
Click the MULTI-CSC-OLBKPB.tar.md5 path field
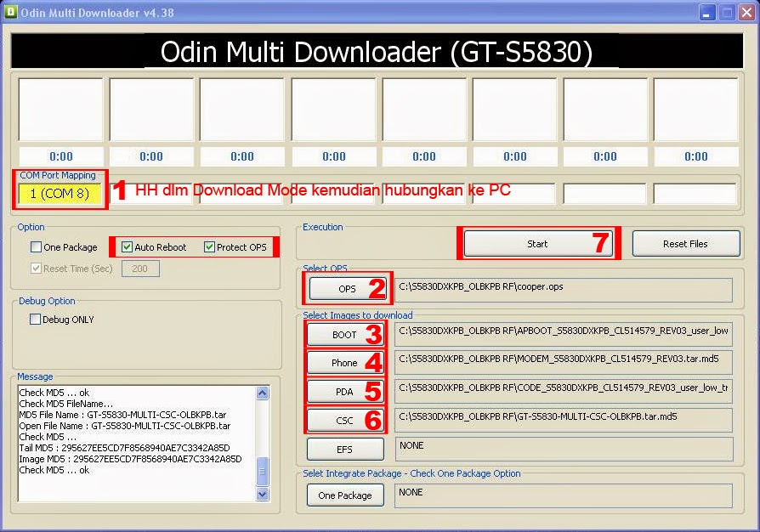pyautogui.click(x=564, y=420)
